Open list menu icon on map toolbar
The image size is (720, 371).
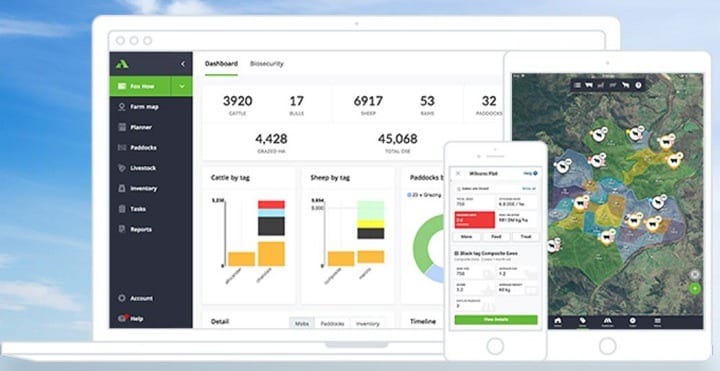tap(577, 85)
